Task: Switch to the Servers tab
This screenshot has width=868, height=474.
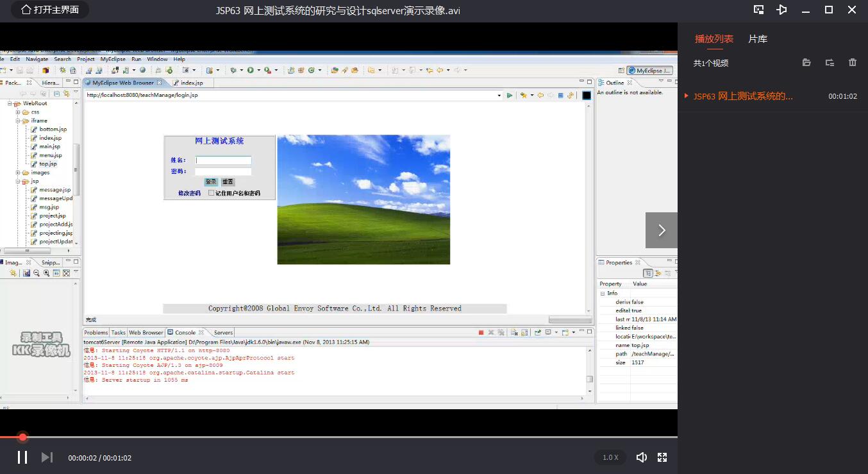Action: 222,332
